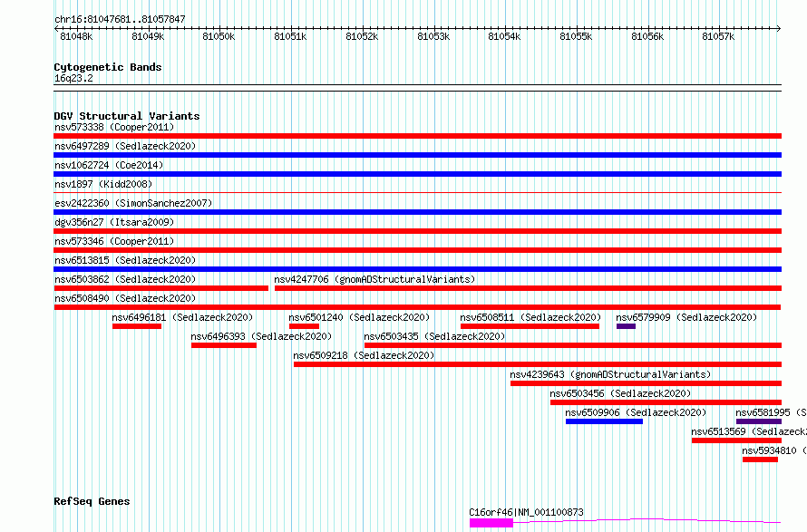807x532 pixels.
Task: Select the Cytogenetic Bands track title
Action: [108, 67]
